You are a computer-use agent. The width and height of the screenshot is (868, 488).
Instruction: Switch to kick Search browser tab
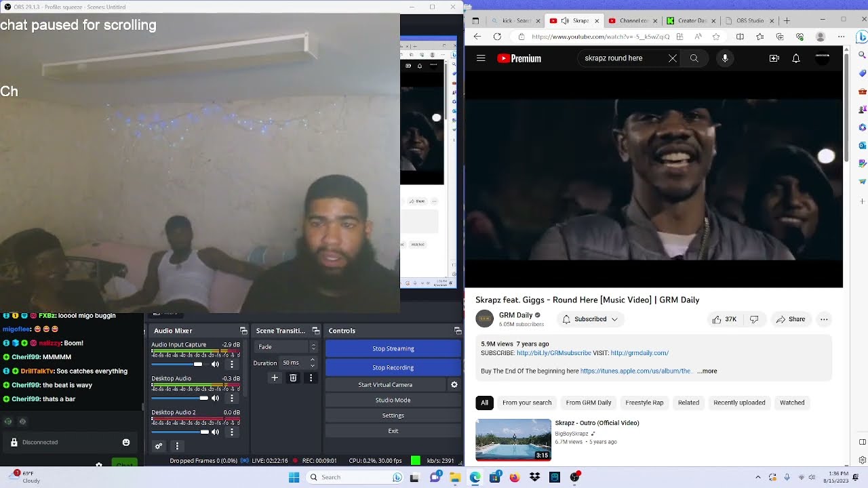(515, 21)
